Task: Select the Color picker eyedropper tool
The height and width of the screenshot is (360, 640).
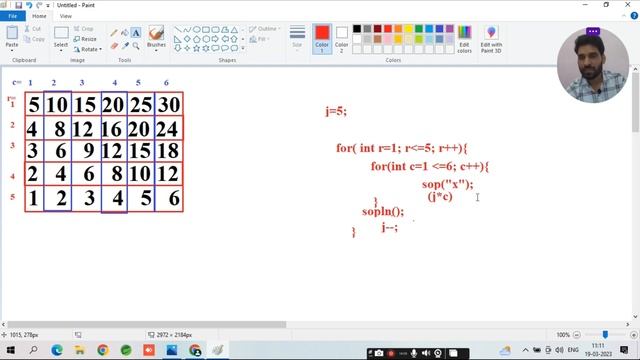Action: coord(125,46)
